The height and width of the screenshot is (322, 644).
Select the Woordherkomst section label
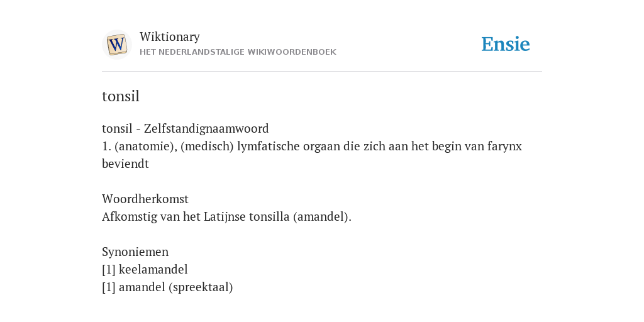coord(145,199)
